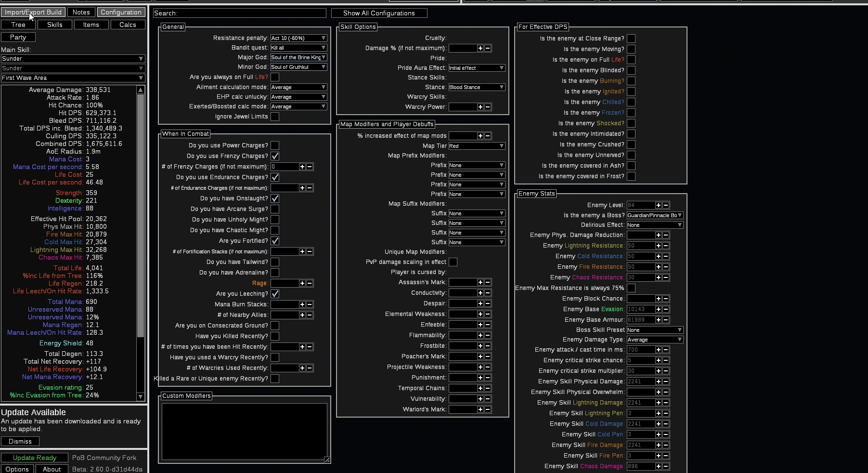Viewport: 868px width, 473px height.
Task: Increase Enemy Base Armour
Action: [658, 320]
